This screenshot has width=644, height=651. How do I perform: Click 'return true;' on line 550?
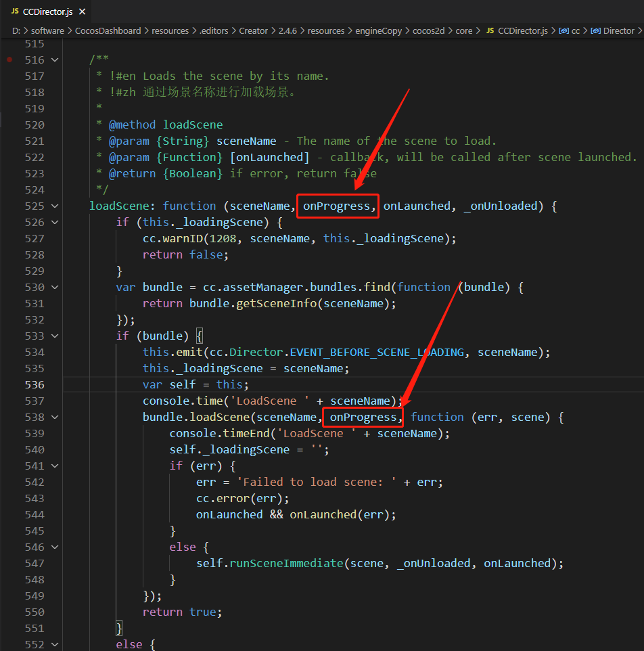coord(182,612)
